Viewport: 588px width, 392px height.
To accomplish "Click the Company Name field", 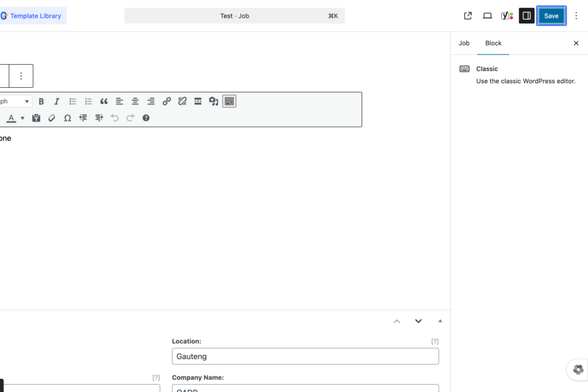I will 305,388.
